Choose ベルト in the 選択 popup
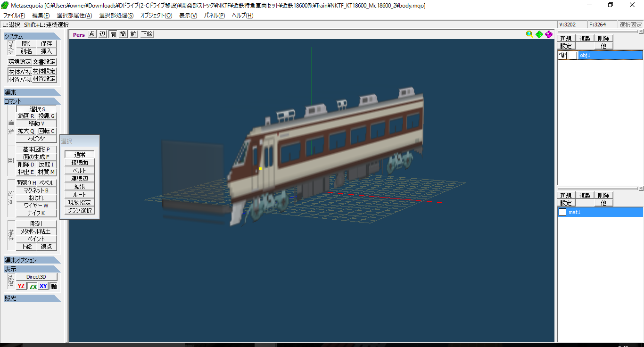Image resolution: width=644 pixels, height=347 pixels. click(x=80, y=170)
